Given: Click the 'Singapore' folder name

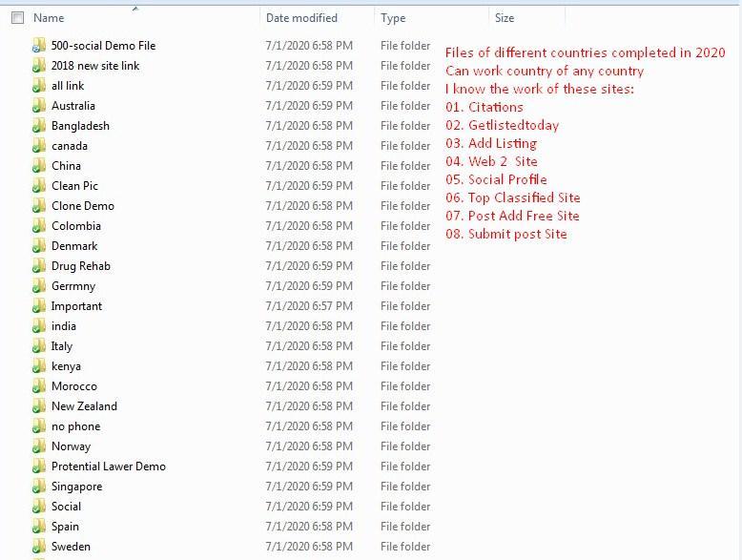Looking at the screenshot, I should tap(76, 487).
